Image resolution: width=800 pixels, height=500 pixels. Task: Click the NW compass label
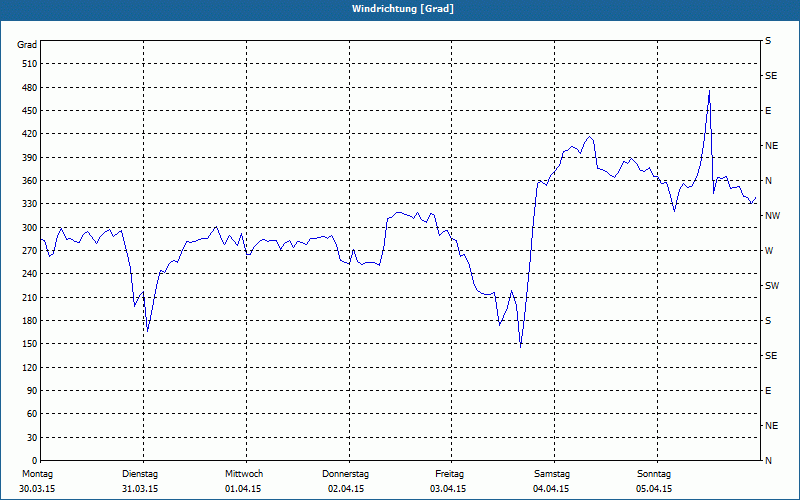pos(772,216)
